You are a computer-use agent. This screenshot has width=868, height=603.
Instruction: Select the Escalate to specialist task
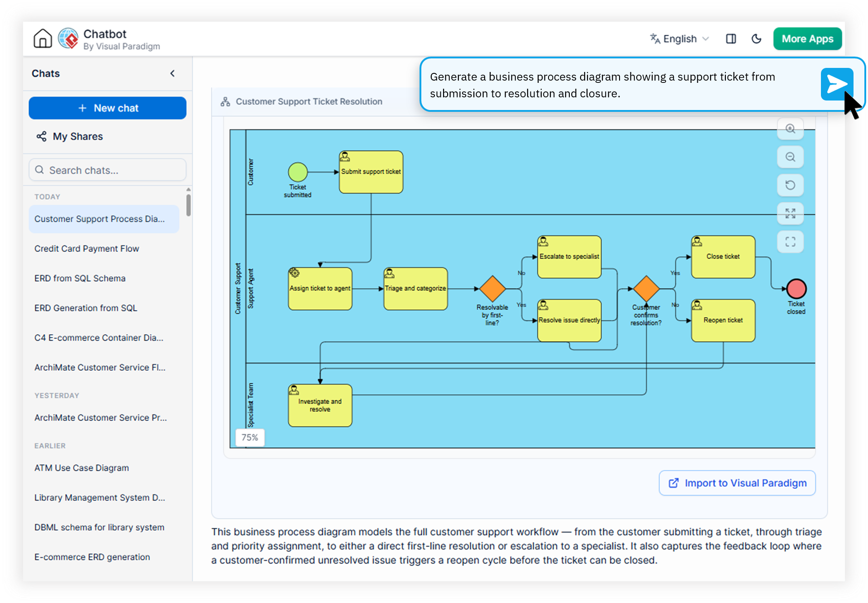point(569,257)
